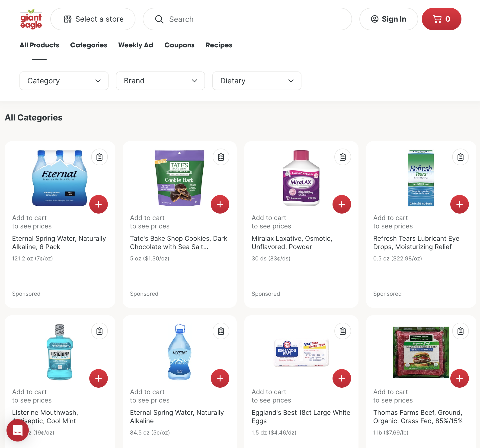The width and height of the screenshot is (480, 448).
Task: Add Eternal Spring Water 6 Pack to cart
Action: 99,204
